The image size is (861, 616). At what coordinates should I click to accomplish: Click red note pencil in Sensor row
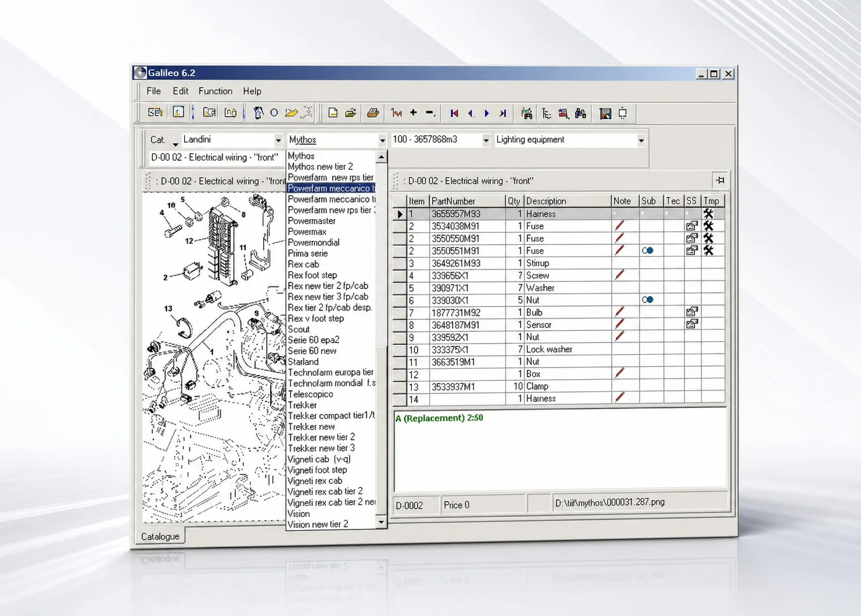pos(620,324)
